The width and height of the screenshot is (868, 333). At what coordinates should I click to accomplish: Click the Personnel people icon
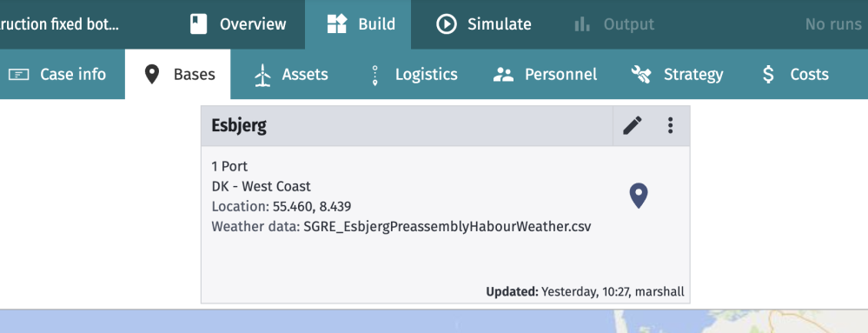tap(503, 75)
